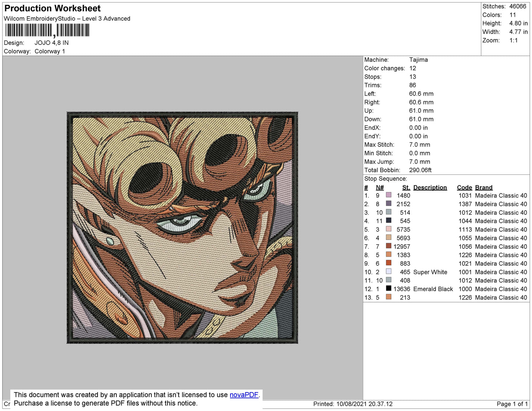Click stitch count 5693 in row 6
532x411 pixels.
click(403, 238)
